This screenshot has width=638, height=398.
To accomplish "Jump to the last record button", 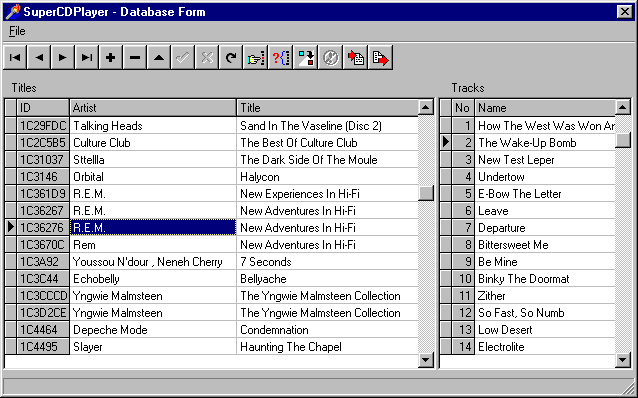I will [x=87, y=58].
